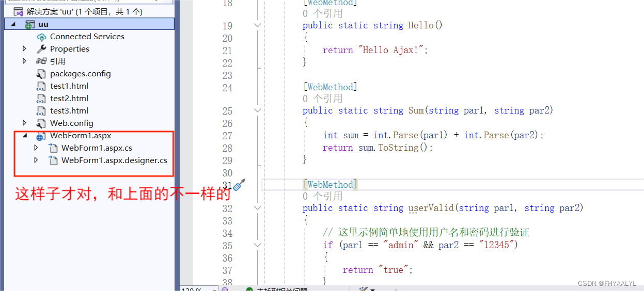
Task: Click '0 个引用' above the Hello method
Action: [x=323, y=13]
